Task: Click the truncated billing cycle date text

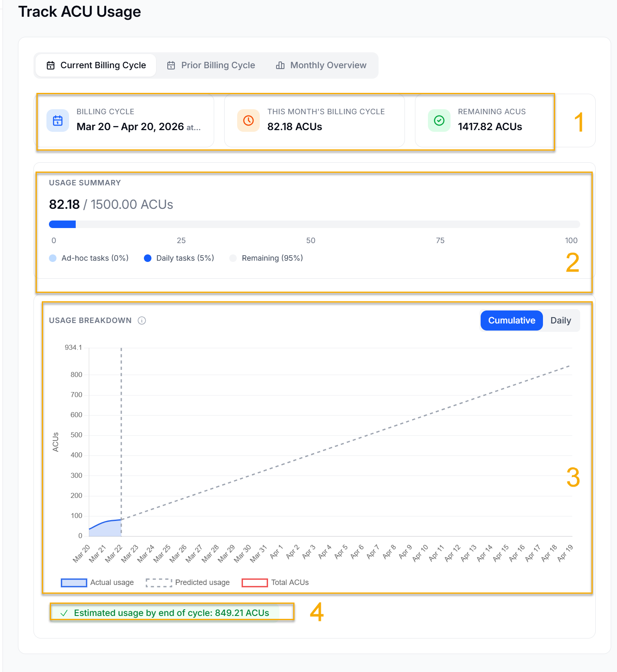Action: pyautogui.click(x=138, y=127)
